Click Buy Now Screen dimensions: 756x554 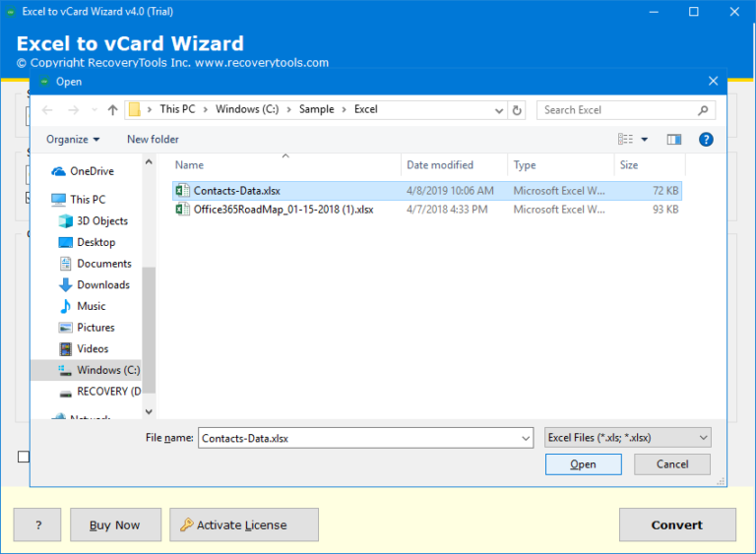(116, 524)
